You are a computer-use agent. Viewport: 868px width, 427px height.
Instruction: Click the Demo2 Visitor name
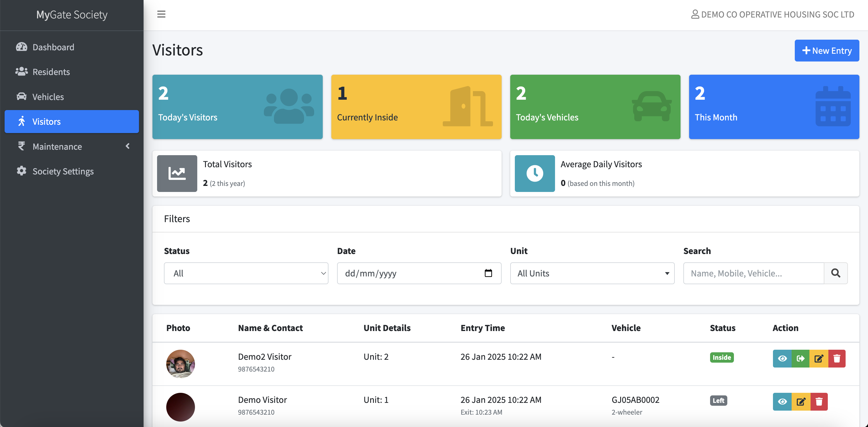click(264, 356)
